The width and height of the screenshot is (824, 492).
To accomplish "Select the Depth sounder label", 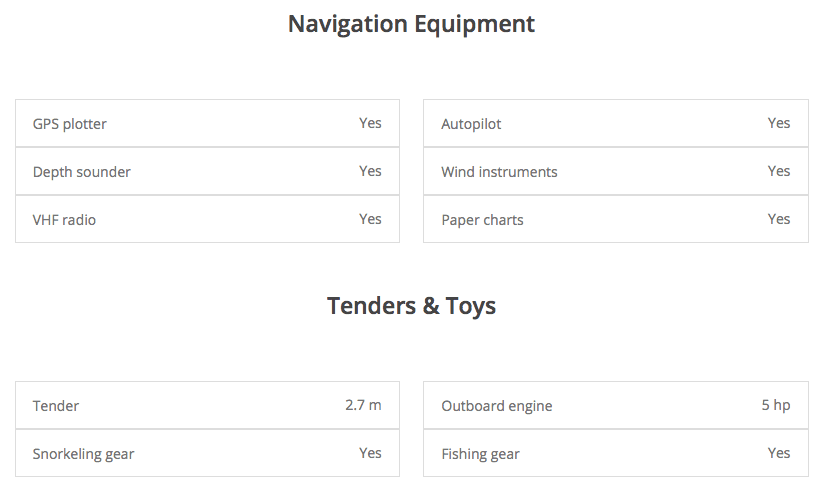I will tap(82, 172).
